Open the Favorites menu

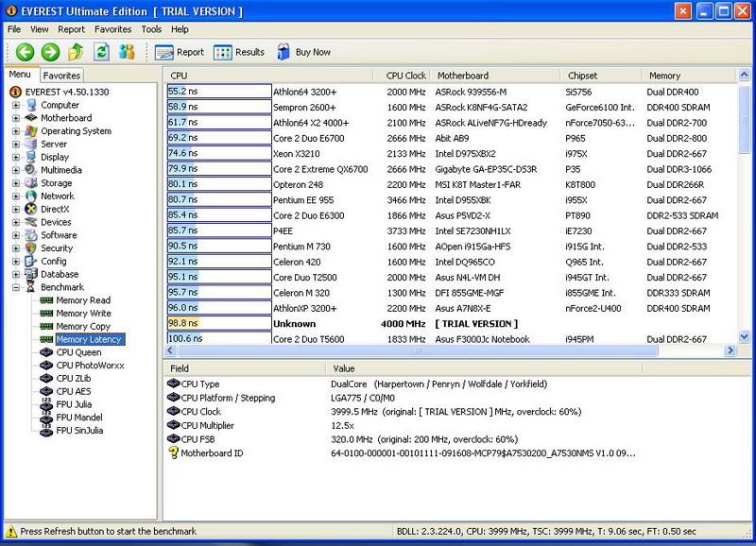(x=112, y=29)
